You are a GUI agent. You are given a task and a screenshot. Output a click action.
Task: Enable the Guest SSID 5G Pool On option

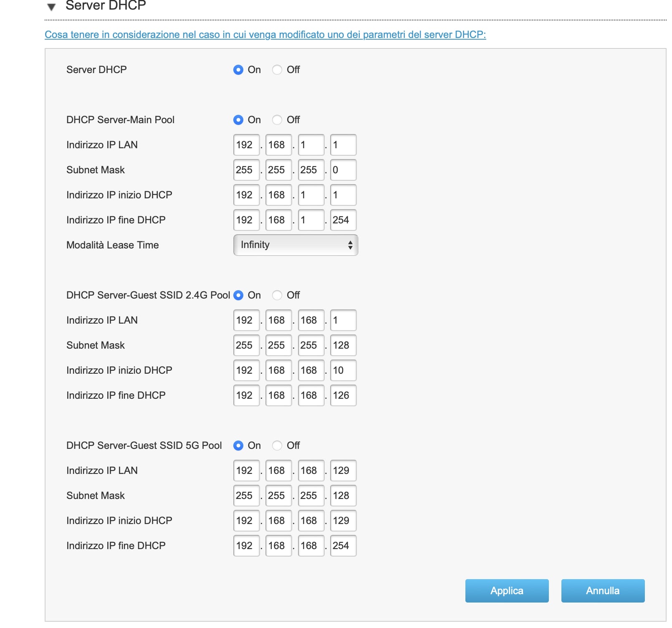238,446
